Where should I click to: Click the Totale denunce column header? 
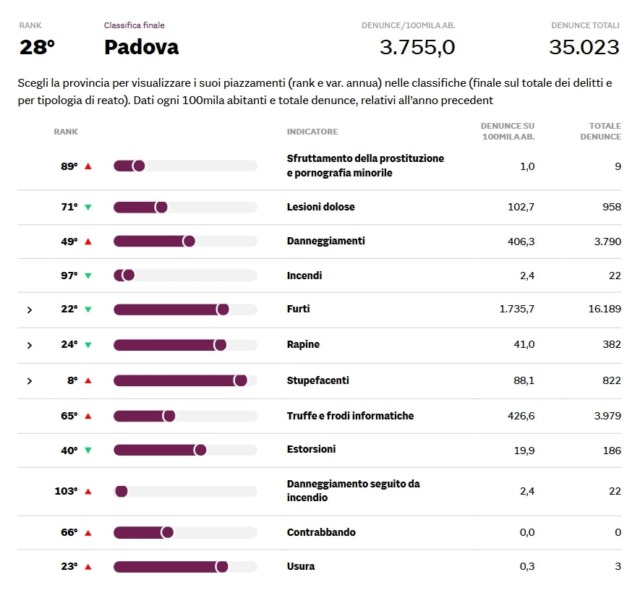coord(599,131)
